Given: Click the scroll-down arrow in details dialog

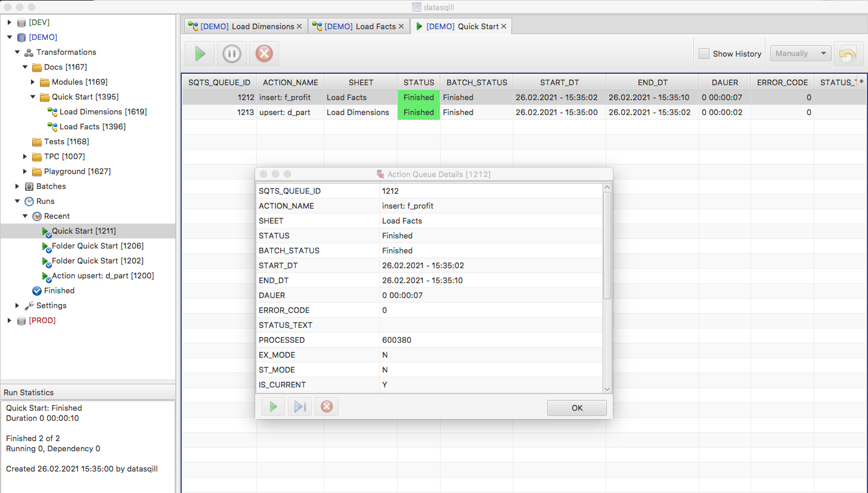Looking at the screenshot, I should coord(607,389).
